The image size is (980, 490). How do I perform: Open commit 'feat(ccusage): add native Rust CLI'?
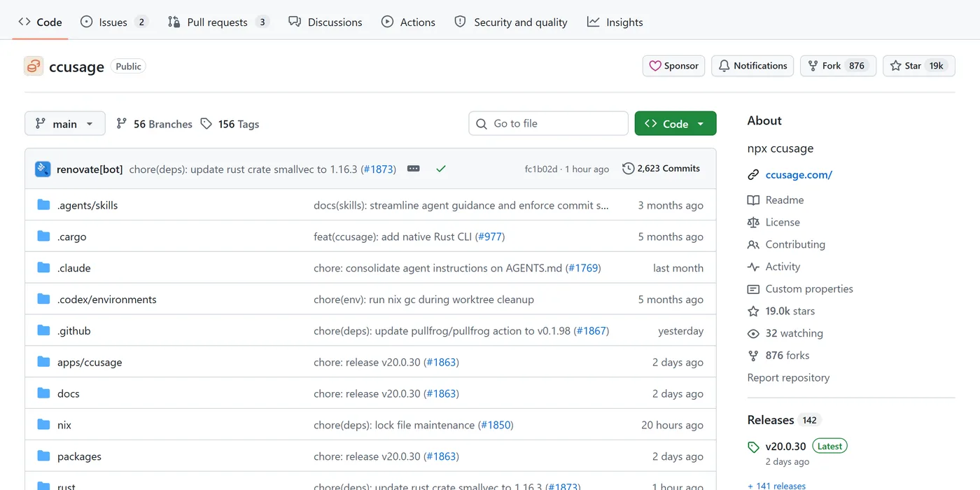[393, 237]
